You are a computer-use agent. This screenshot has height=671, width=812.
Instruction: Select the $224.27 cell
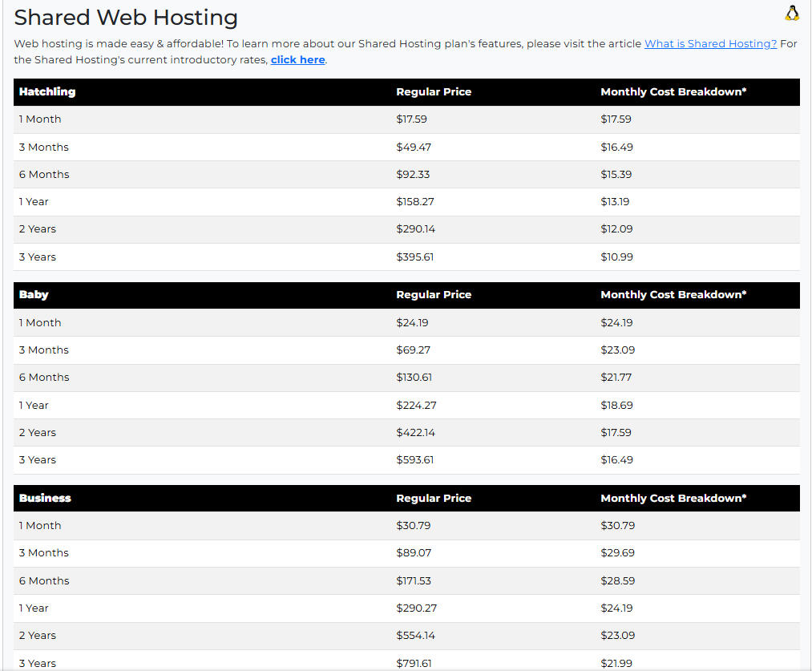(x=416, y=406)
